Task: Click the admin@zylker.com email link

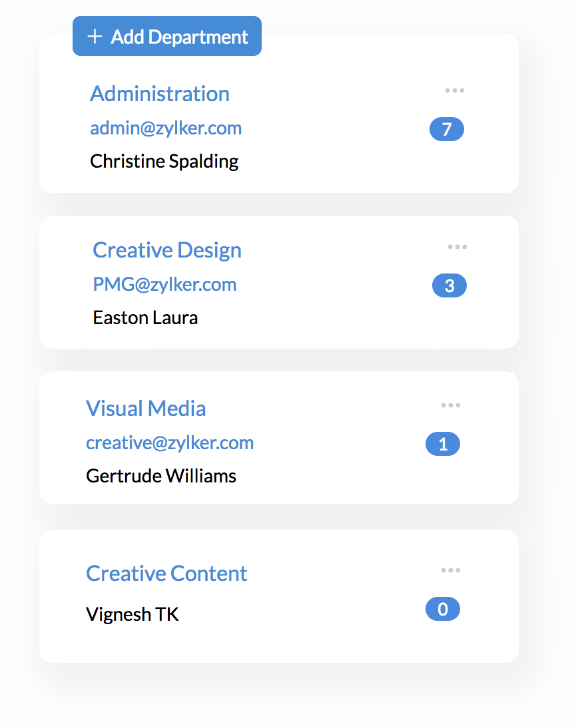Action: tap(166, 128)
